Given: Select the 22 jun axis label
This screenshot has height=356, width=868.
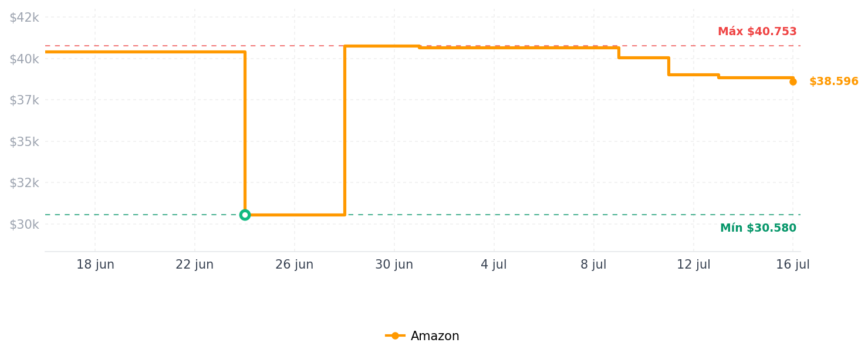Looking at the screenshot, I should [195, 265].
